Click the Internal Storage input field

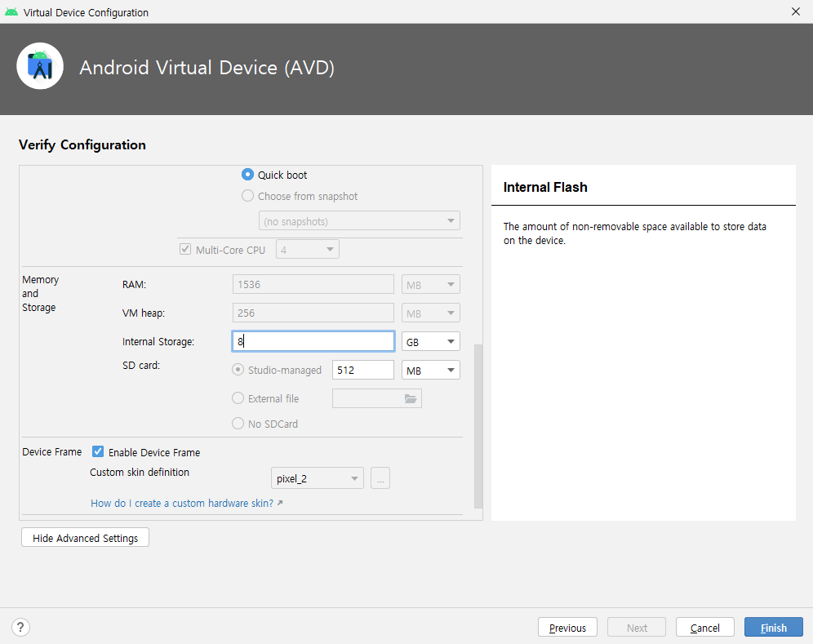313,341
